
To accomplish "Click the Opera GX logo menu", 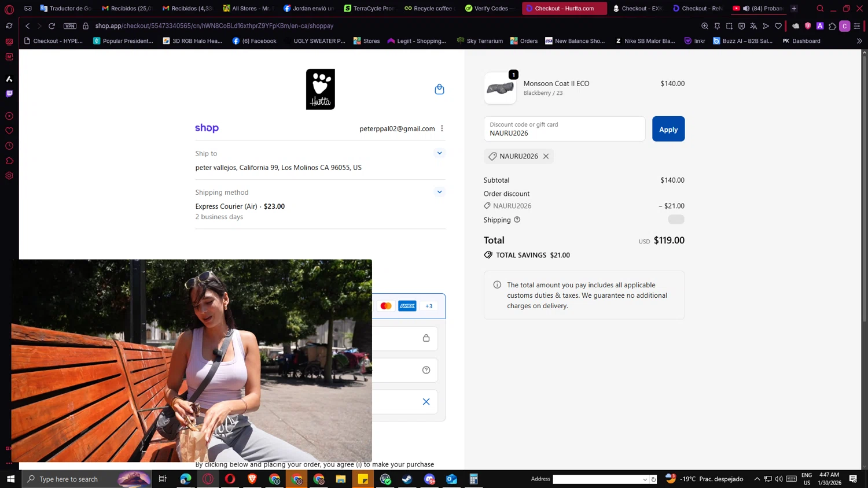I will tap(9, 9).
